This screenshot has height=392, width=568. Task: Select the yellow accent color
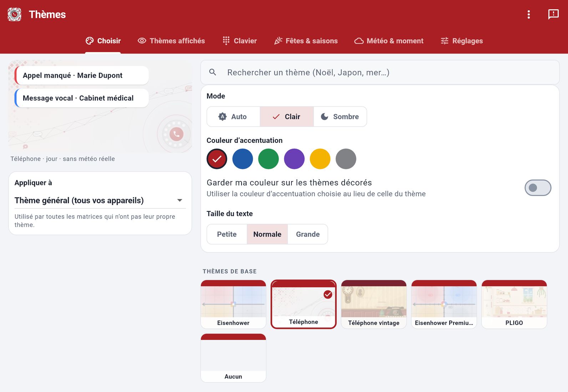tap(320, 159)
